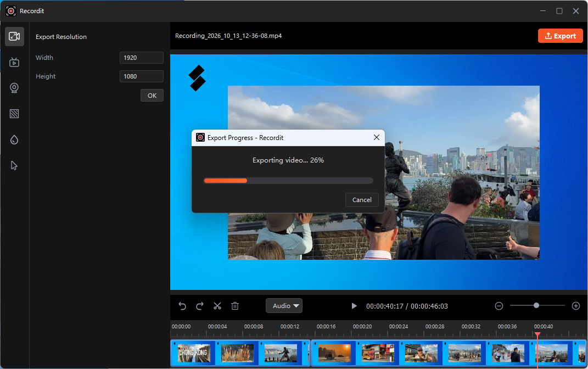Zoom out the timeline with minus icon
Viewport: 588px width, 369px height.
[x=499, y=306]
